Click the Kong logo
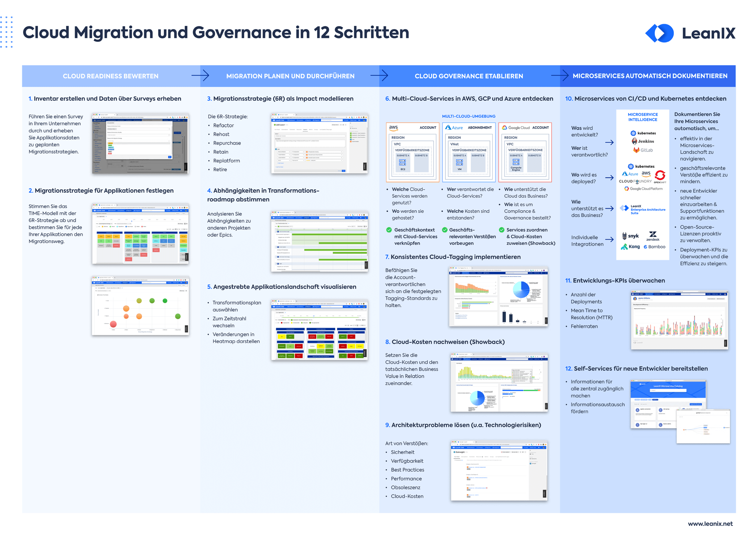Image resolution: width=756 pixels, height=537 pixels. pyautogui.click(x=630, y=247)
